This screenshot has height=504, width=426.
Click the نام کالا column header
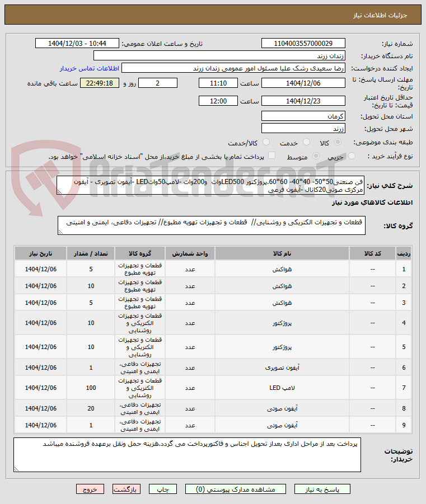[282, 253]
